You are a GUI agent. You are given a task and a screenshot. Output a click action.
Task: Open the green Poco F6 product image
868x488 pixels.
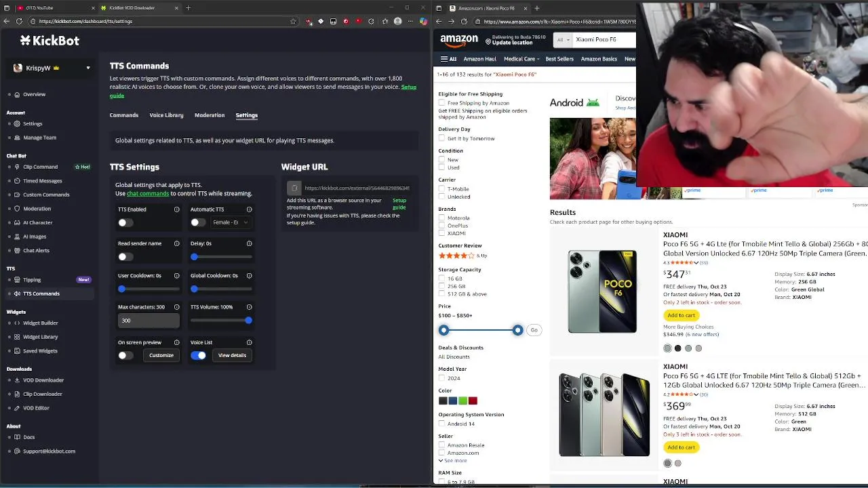tap(602, 291)
